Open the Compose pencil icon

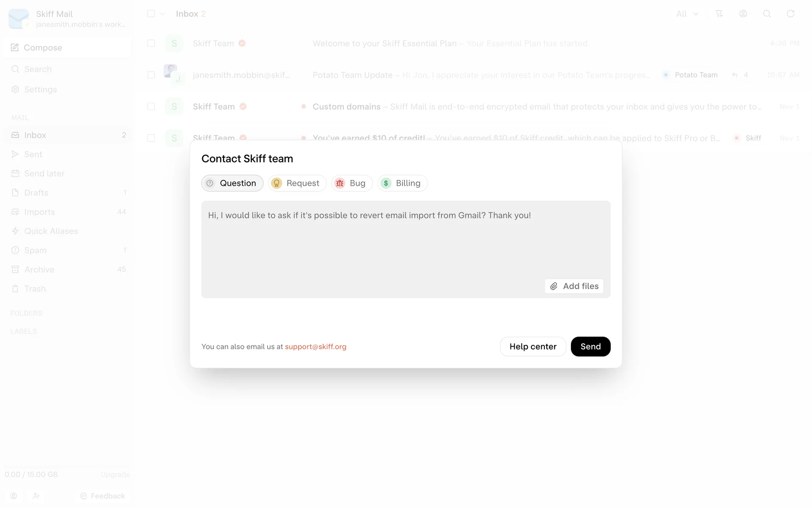click(15, 47)
